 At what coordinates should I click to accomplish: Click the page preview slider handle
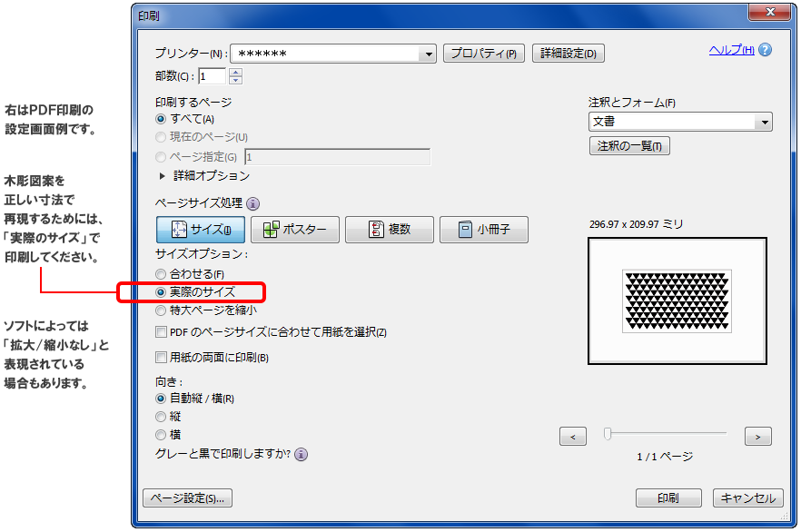(x=608, y=435)
